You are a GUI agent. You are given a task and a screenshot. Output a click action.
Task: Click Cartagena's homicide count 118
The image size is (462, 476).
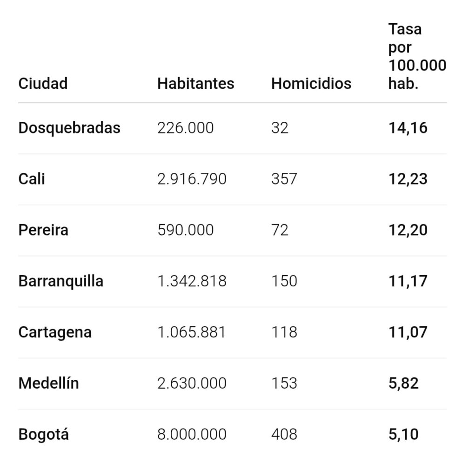[284, 332]
